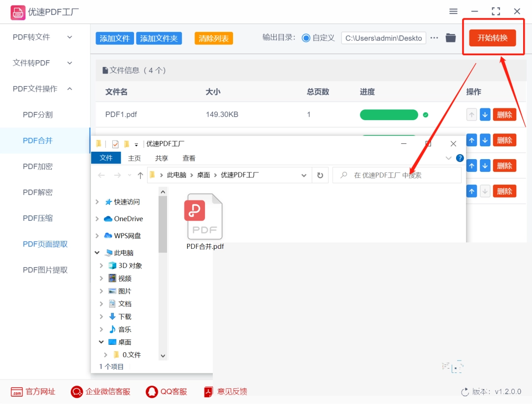Viewport: 532px width, 404px height.
Task: Select PDF加密 in the sidebar
Action: point(37,167)
